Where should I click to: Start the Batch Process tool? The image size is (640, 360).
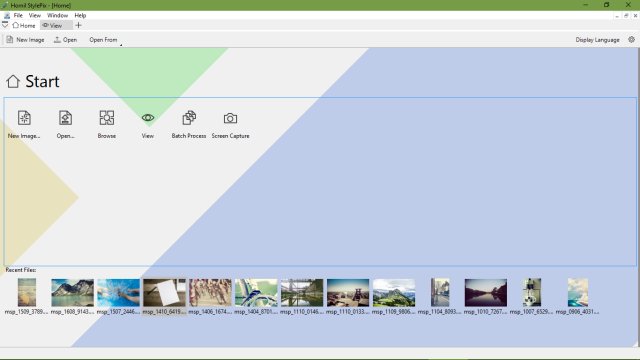pyautogui.click(x=189, y=118)
